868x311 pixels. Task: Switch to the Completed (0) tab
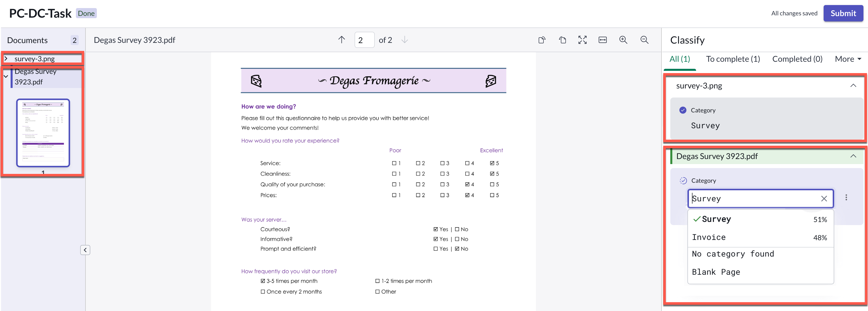(797, 59)
